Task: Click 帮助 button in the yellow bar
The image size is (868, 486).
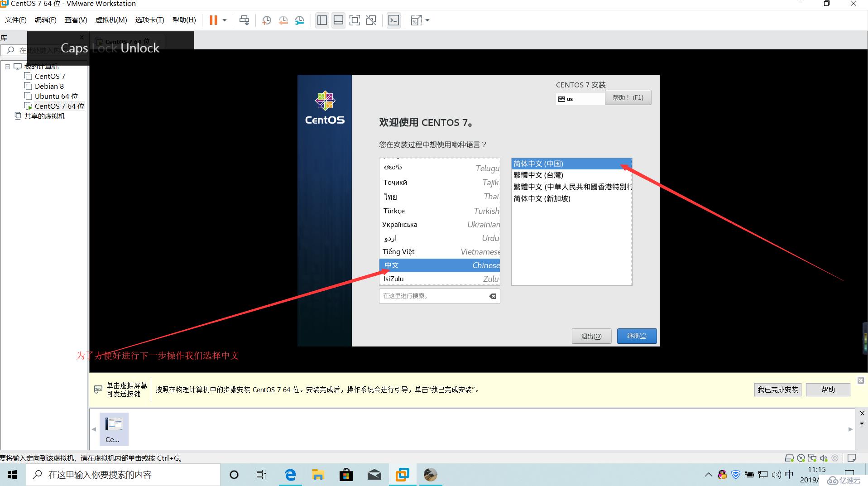Action: point(828,390)
